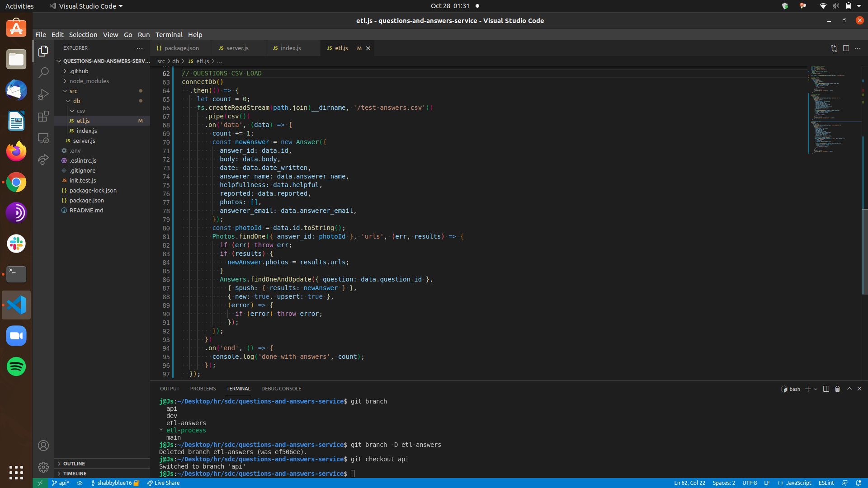Screen dimensions: 868x488
Task: Change end of line sequence LF
Action: [x=767, y=483]
